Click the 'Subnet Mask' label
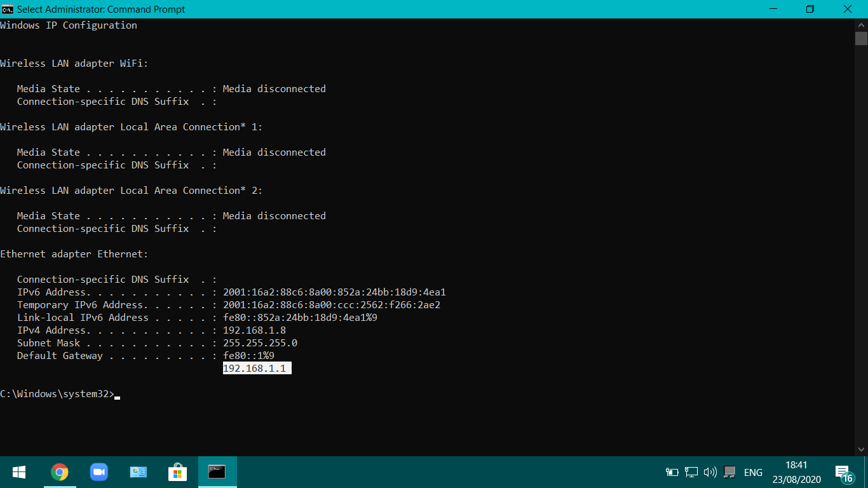Image resolution: width=868 pixels, height=488 pixels. pyautogui.click(x=48, y=343)
